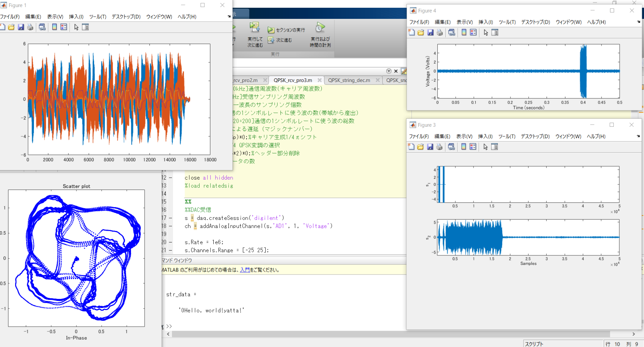Click the 入門 getting started link
644x347 pixels.
(245, 270)
